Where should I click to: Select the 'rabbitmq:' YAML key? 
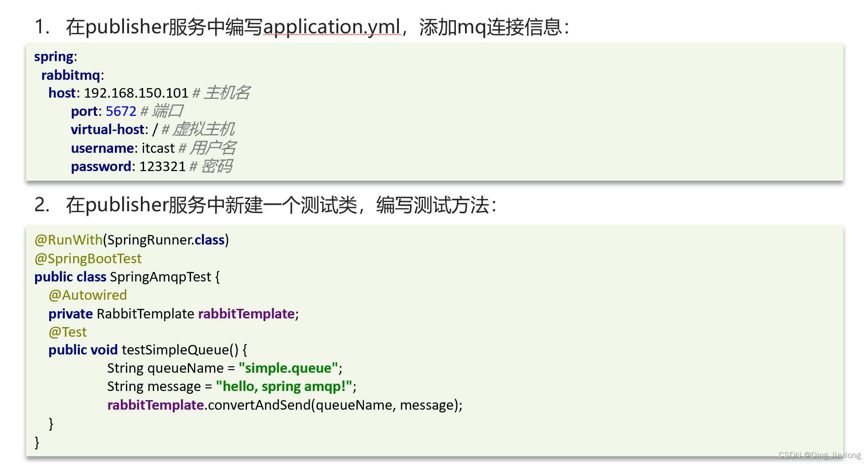click(x=72, y=75)
